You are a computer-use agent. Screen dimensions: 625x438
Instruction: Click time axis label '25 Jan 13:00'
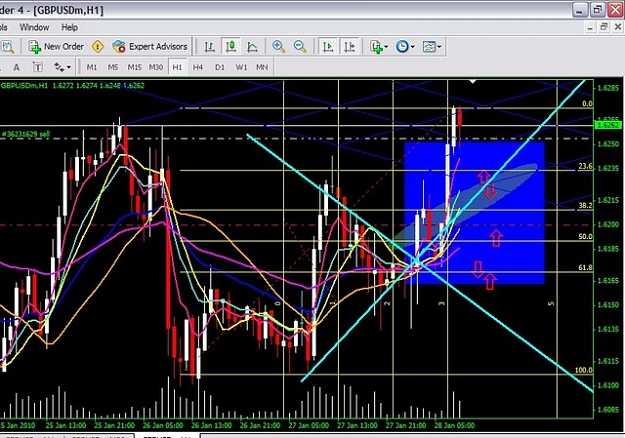[66, 425]
